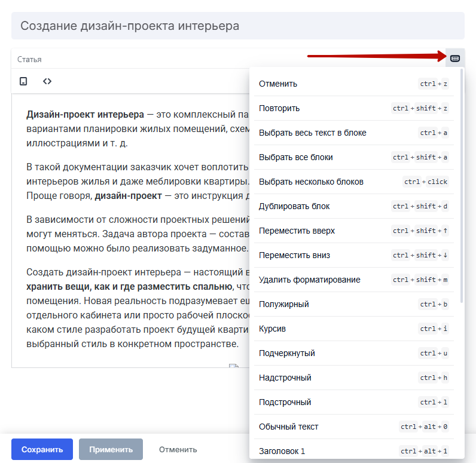Screen dimensions: 476x463
Task: Click the keyboard shortcuts icon
Action: click(455, 58)
